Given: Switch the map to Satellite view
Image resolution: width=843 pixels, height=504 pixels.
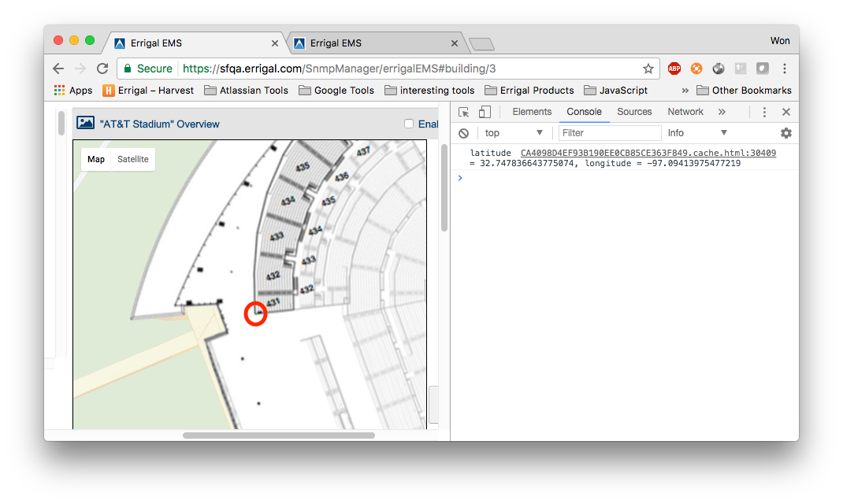Looking at the screenshot, I should tap(133, 159).
